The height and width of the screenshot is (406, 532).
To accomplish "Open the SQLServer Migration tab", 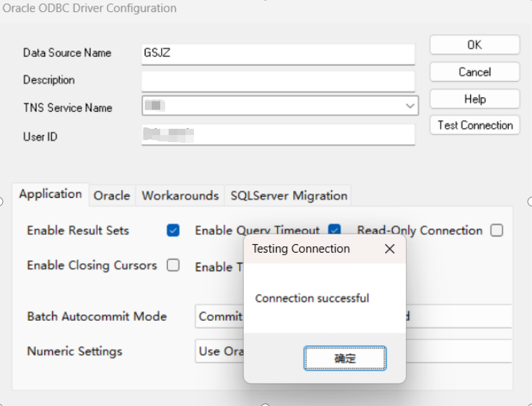I will click(288, 196).
